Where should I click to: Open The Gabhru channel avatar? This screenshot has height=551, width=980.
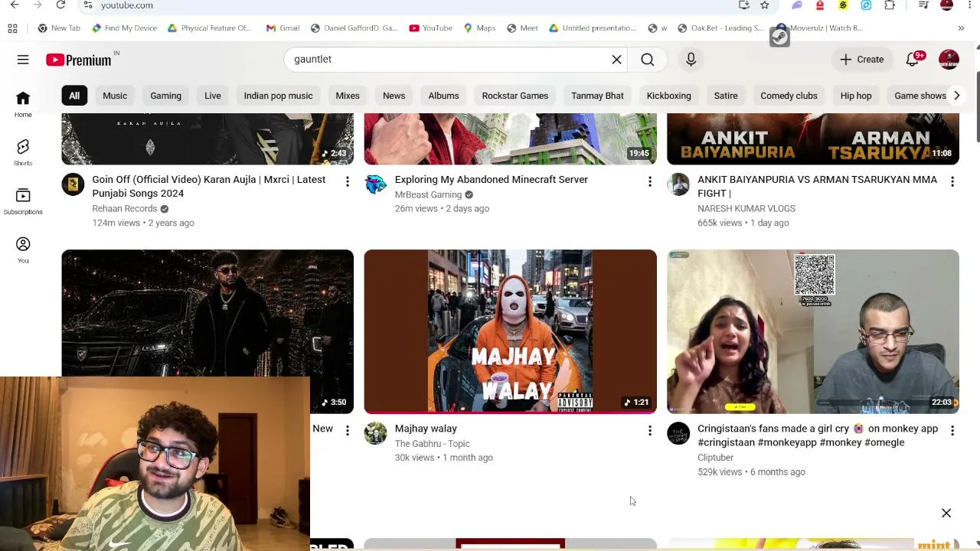pos(375,433)
